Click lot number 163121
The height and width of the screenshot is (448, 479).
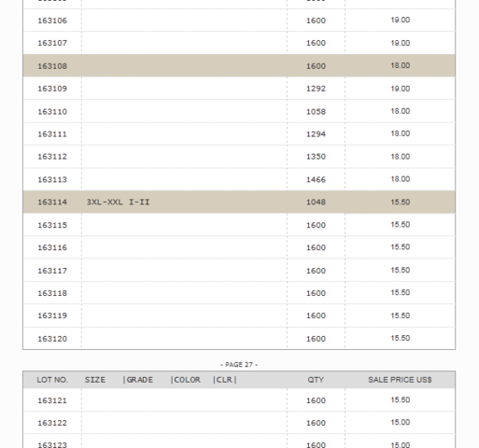tap(52, 400)
